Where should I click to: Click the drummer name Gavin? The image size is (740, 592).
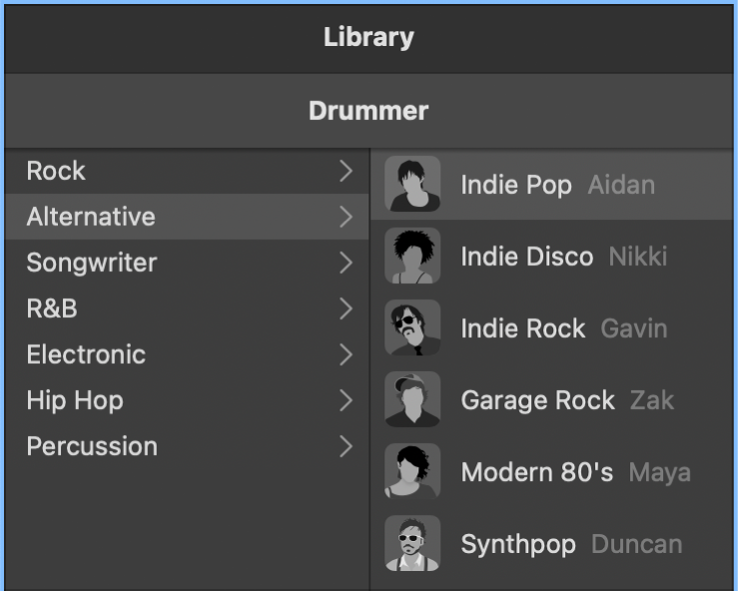634,328
